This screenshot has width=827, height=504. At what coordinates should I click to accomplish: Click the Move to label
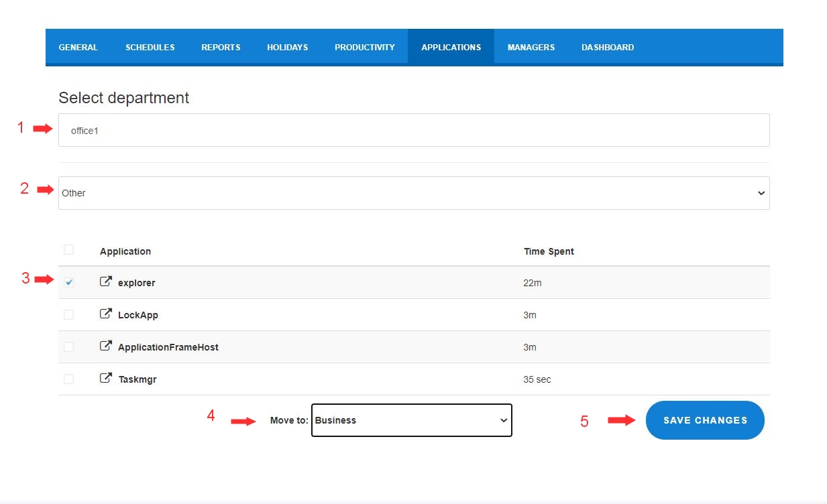(x=289, y=420)
